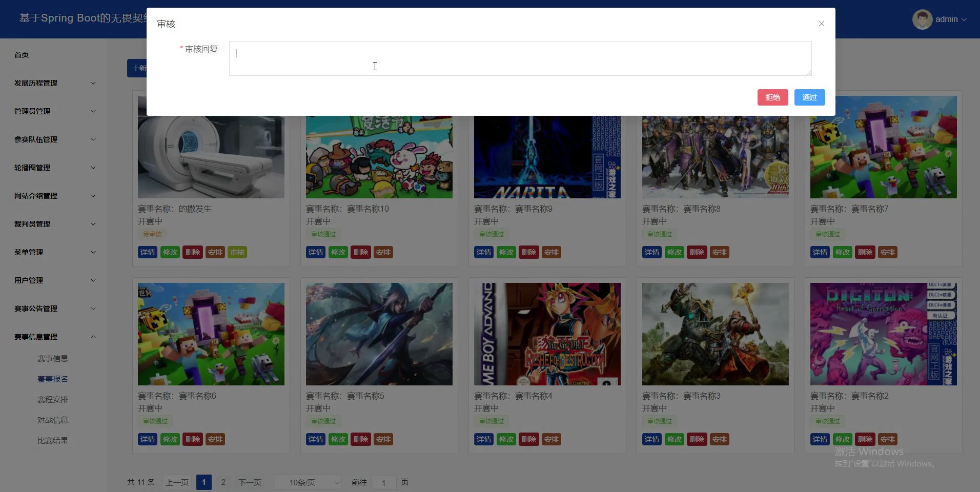Open the admin account dropdown arrow
The width and height of the screenshot is (980, 492).
pyautogui.click(x=964, y=19)
